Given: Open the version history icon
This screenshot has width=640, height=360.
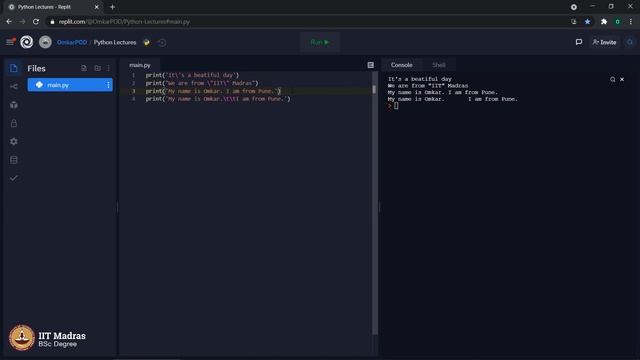Looking at the screenshot, I should click(x=162, y=42).
